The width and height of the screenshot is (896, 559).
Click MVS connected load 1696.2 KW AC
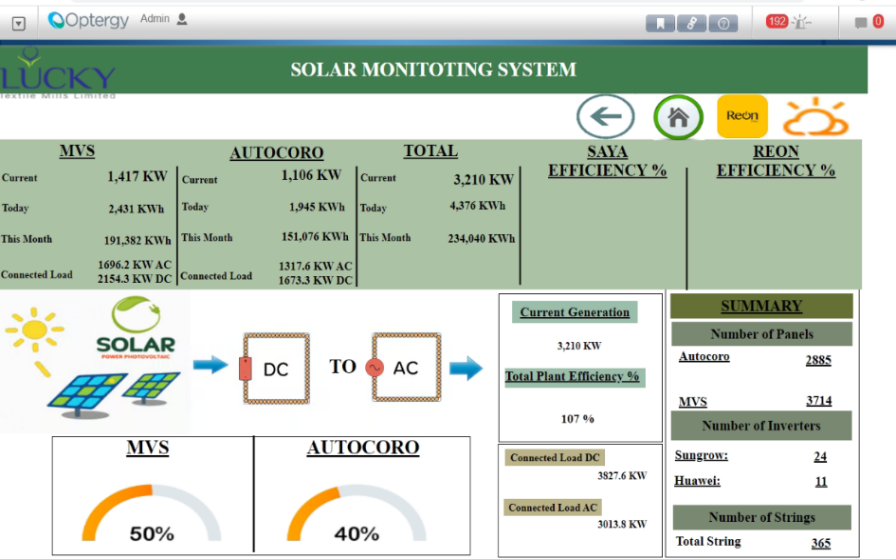tap(134, 265)
